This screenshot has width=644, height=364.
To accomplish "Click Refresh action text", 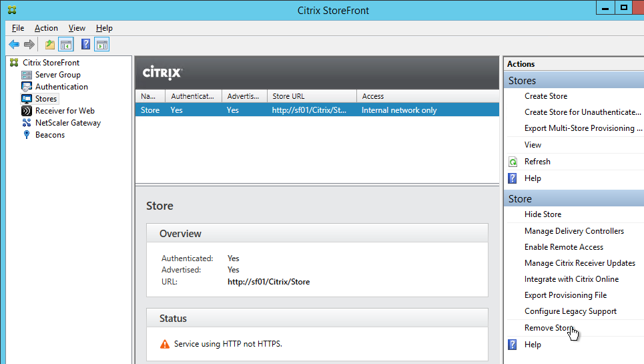I will click(537, 162).
